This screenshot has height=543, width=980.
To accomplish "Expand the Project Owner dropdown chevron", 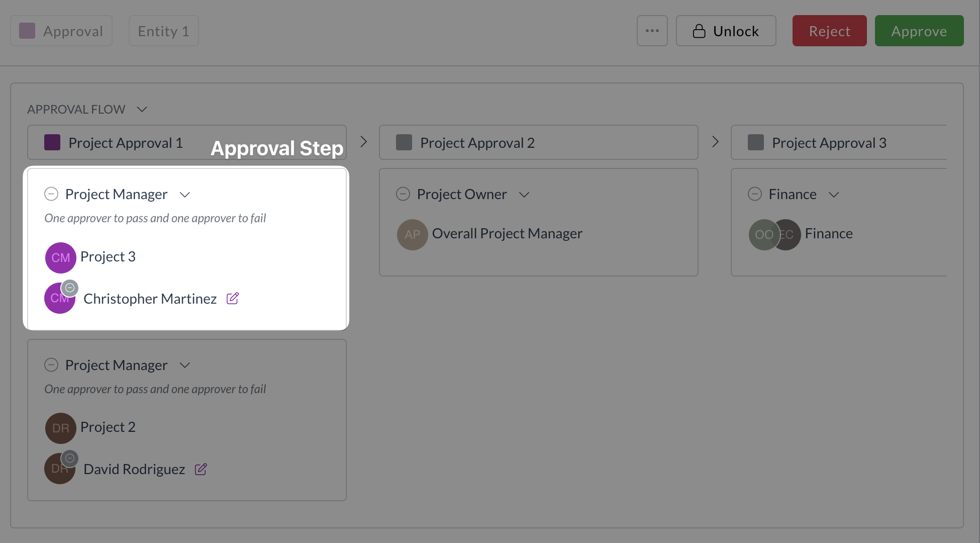I will pos(524,195).
